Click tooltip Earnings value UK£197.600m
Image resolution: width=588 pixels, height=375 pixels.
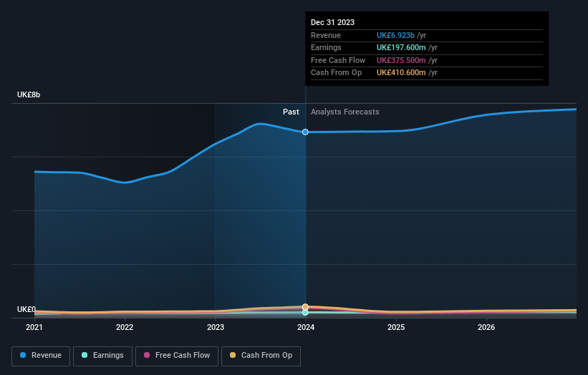[401, 47]
